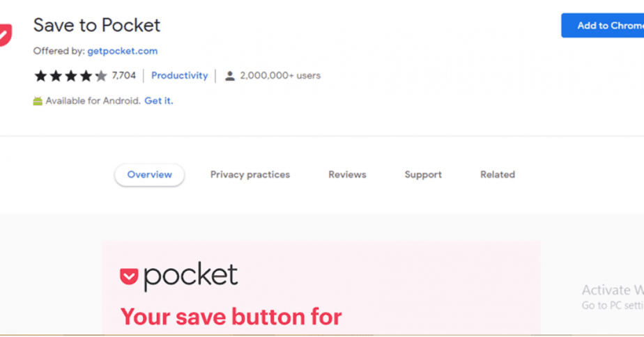Click the 'Your save button for' headline
Viewport: 644px width, 337px height.
point(231,317)
